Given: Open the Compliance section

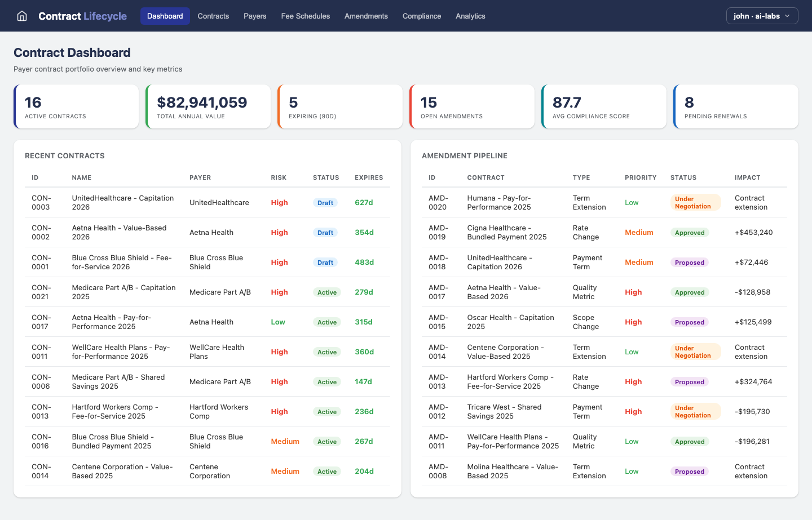Looking at the screenshot, I should tap(422, 16).
